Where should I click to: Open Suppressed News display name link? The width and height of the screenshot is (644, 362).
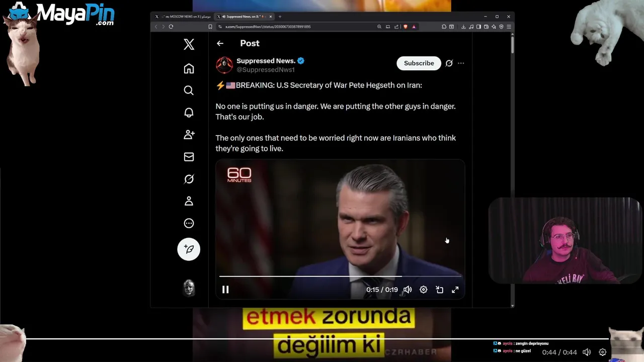coord(266,61)
